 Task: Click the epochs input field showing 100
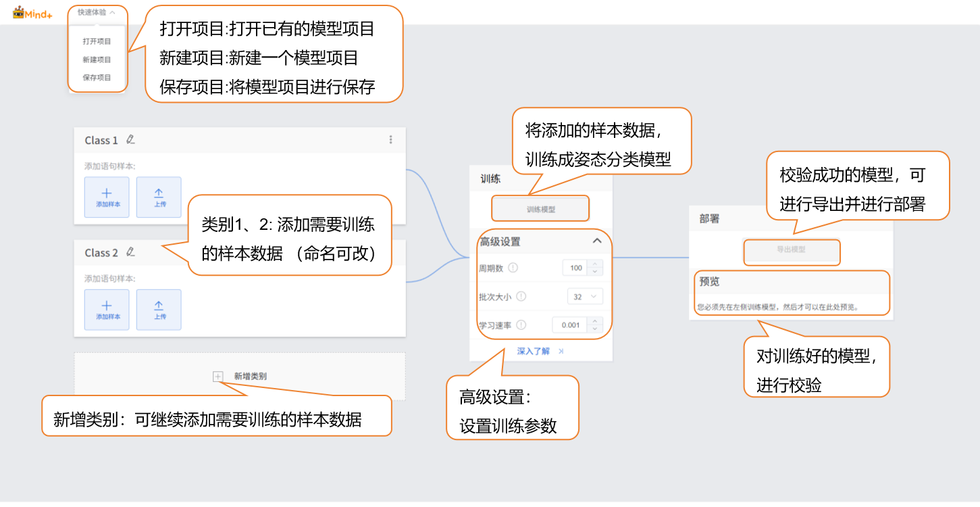(575, 268)
